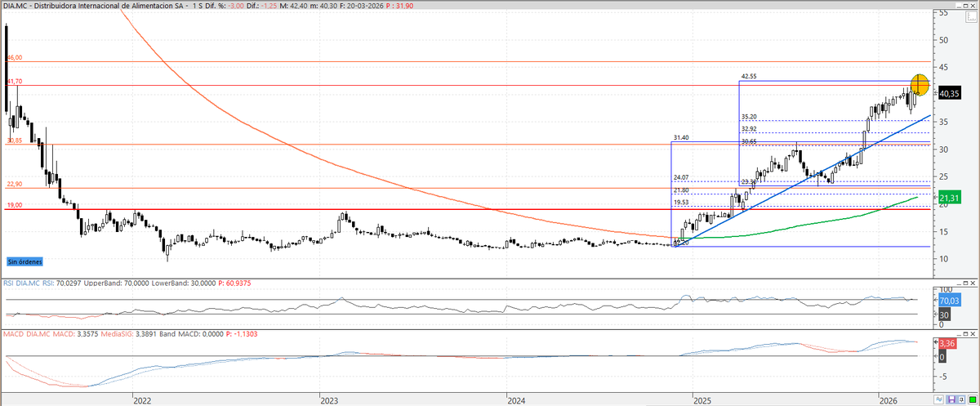Select the red MACD value tag 3,36
This screenshot has width=980, height=406.
(947, 343)
